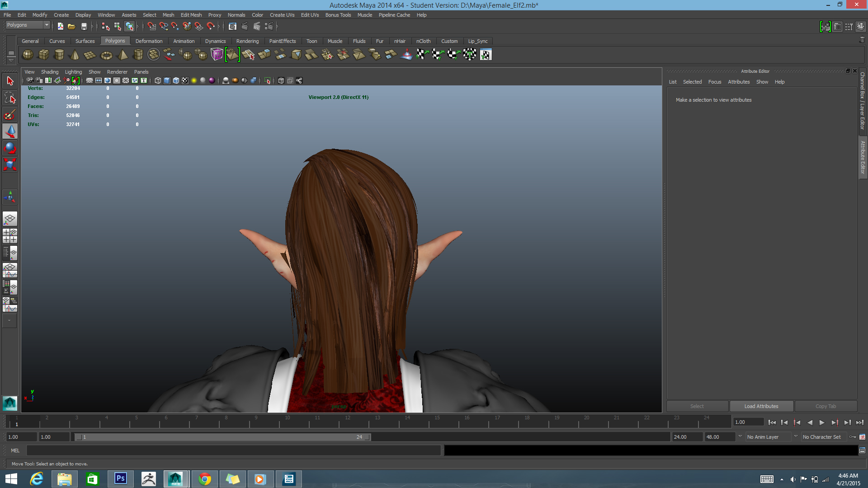The height and width of the screenshot is (488, 868).
Task: Click the green-bracketed polygon shelf icon
Action: coord(232,55)
